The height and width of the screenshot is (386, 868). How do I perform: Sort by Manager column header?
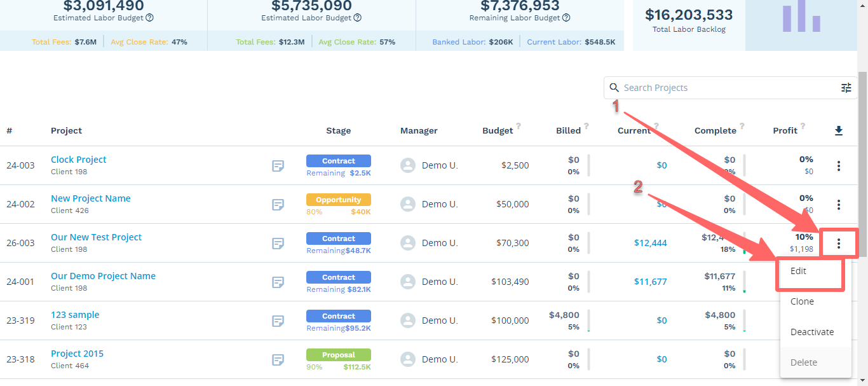coord(419,130)
